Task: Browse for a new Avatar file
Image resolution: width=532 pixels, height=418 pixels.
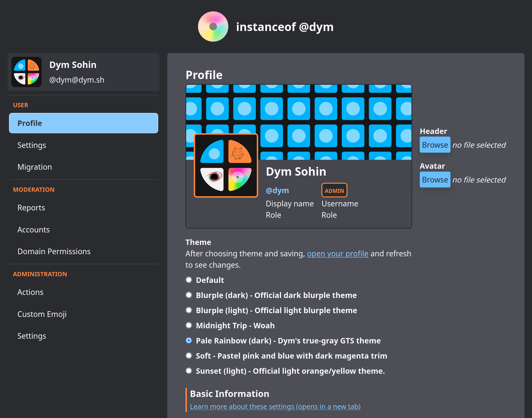Action: coord(435,180)
